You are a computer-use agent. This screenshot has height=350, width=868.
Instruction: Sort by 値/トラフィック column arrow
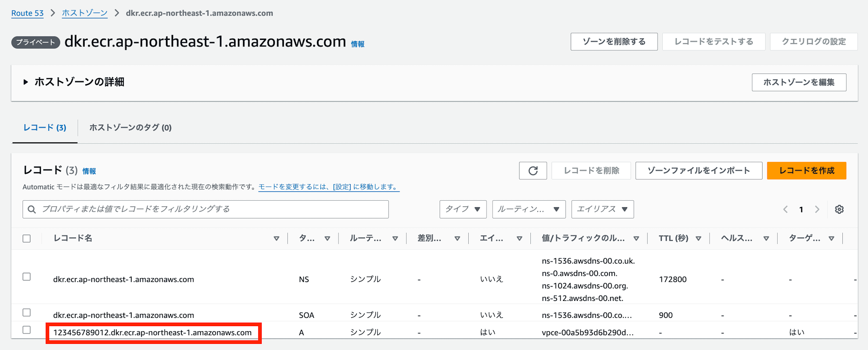pyautogui.click(x=636, y=238)
